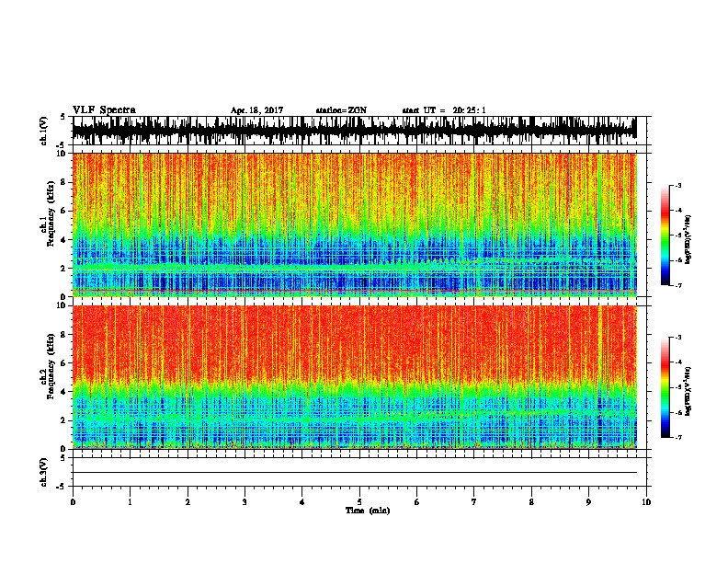Click time axis tick label "2"
The width and height of the screenshot is (728, 563).
[x=188, y=501]
